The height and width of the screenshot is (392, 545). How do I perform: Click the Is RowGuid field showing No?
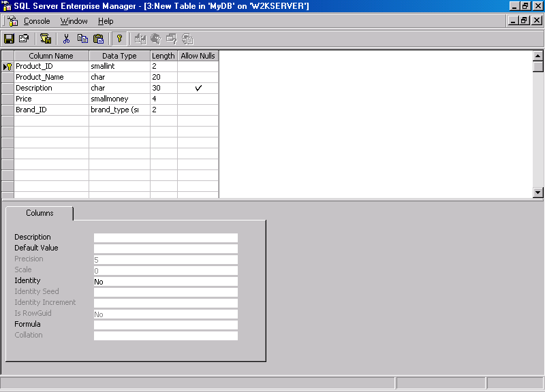[x=166, y=314]
